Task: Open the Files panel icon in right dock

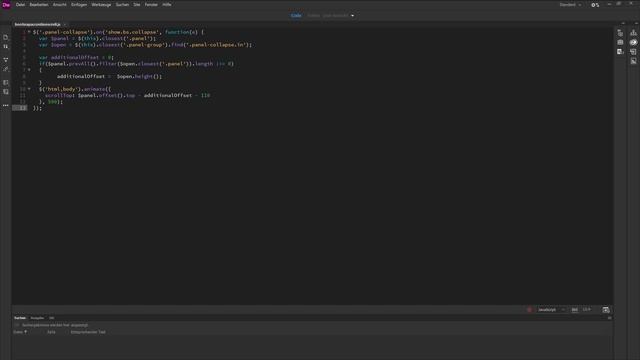Action: click(620, 33)
